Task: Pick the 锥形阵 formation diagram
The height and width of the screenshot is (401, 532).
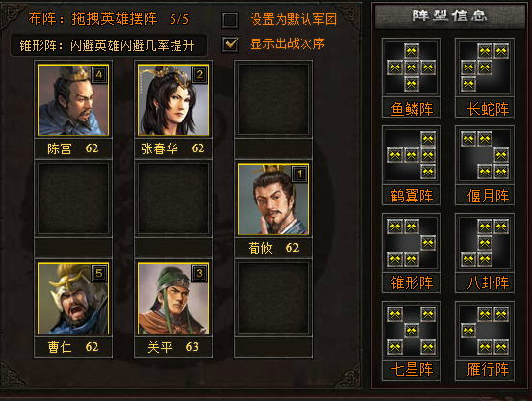Action: [x=412, y=243]
